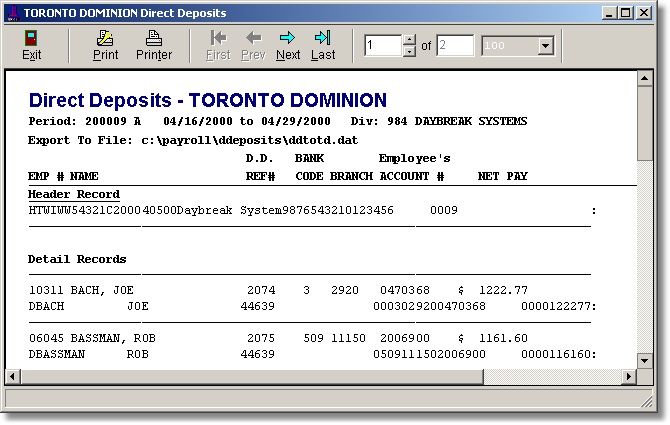The height and width of the screenshot is (425, 670).
Task: Click D.D. reference number 2074
Action: tap(261, 290)
